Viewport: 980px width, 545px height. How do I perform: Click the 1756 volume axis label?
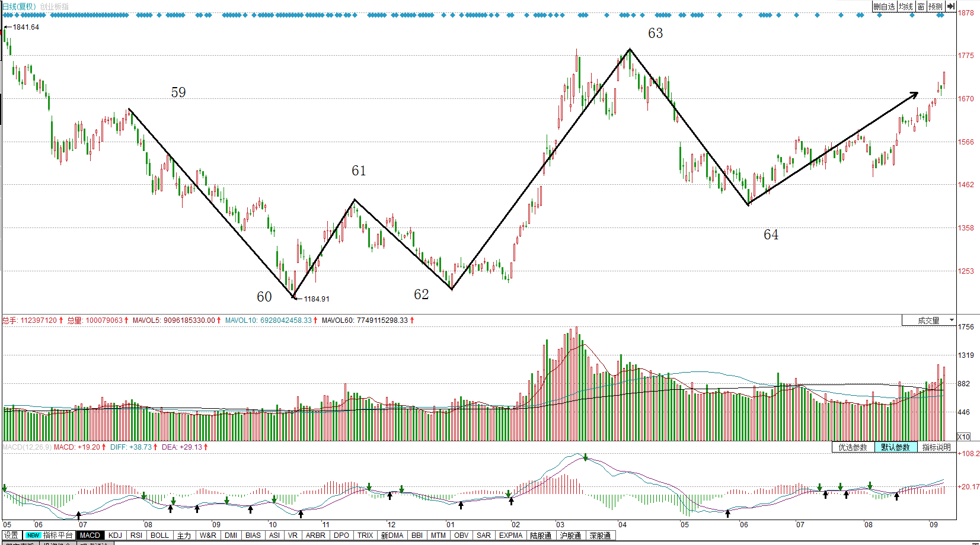point(966,327)
